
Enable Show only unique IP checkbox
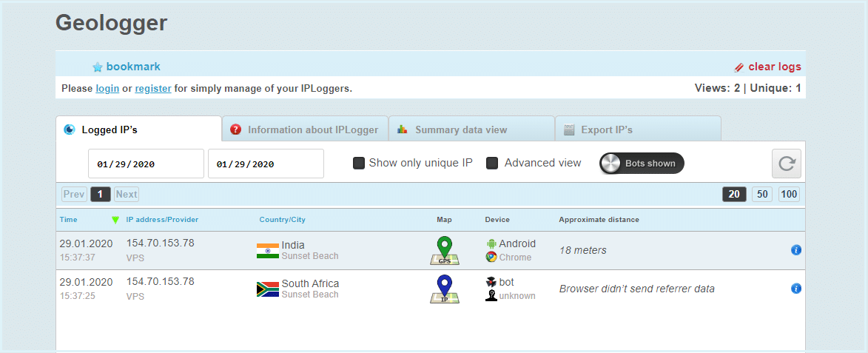[x=359, y=164]
